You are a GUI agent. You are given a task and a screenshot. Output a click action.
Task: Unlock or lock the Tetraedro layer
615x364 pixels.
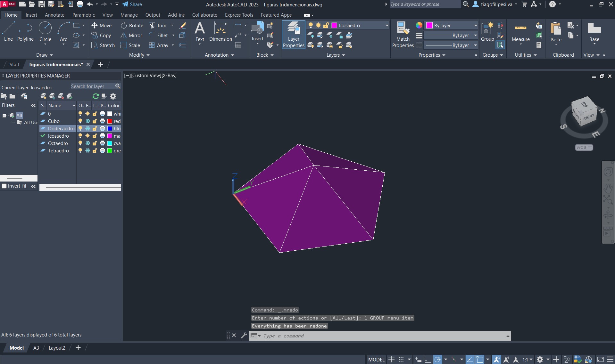click(95, 151)
